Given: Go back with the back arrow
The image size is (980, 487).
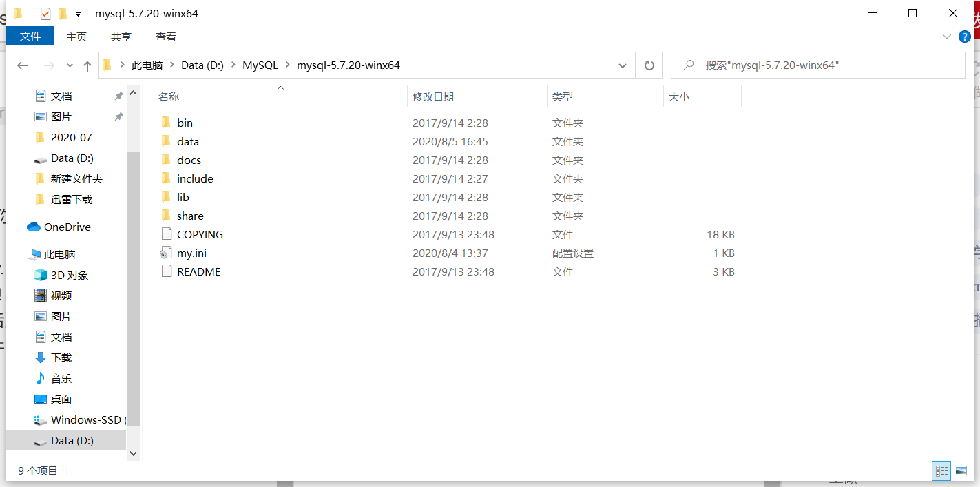Looking at the screenshot, I should (23, 65).
